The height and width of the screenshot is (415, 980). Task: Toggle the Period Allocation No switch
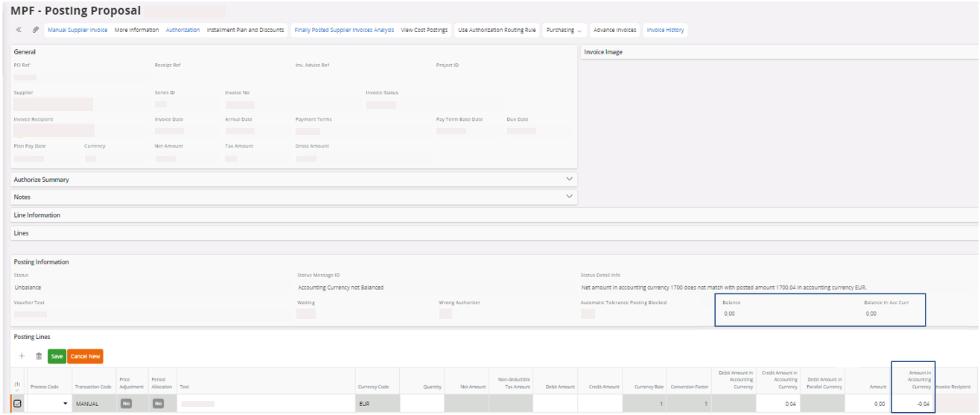pos(158,404)
